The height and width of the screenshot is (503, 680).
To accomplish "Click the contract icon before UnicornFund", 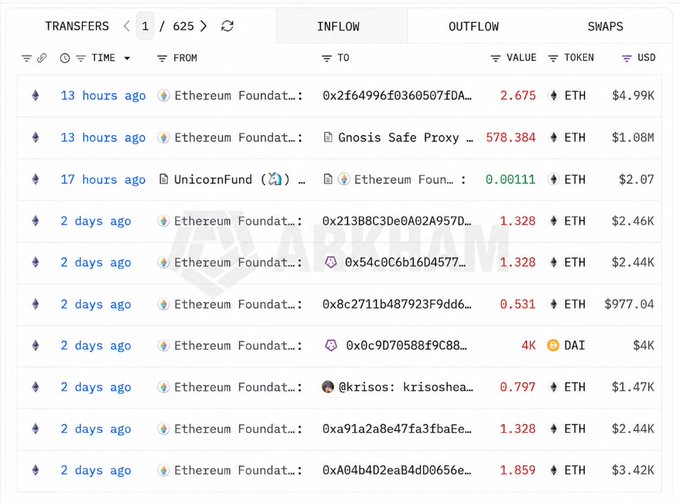I will coord(163,179).
